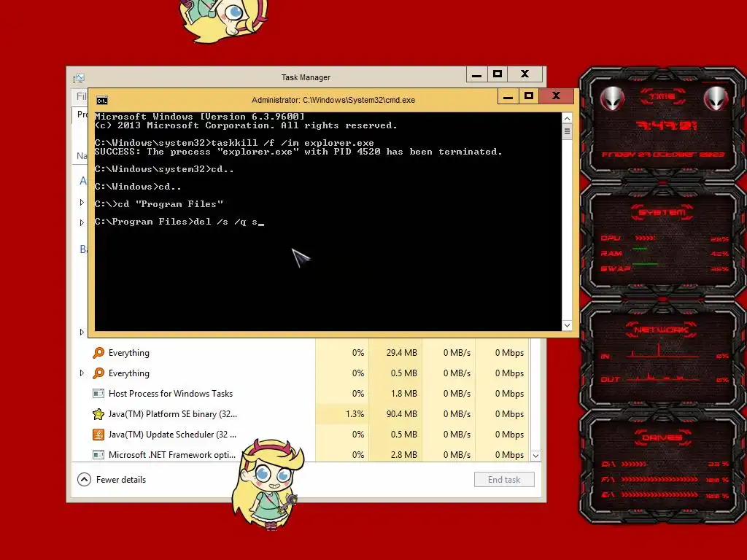Collapse Task Manager with Fewer details arrow
The image size is (747, 560).
84,480
